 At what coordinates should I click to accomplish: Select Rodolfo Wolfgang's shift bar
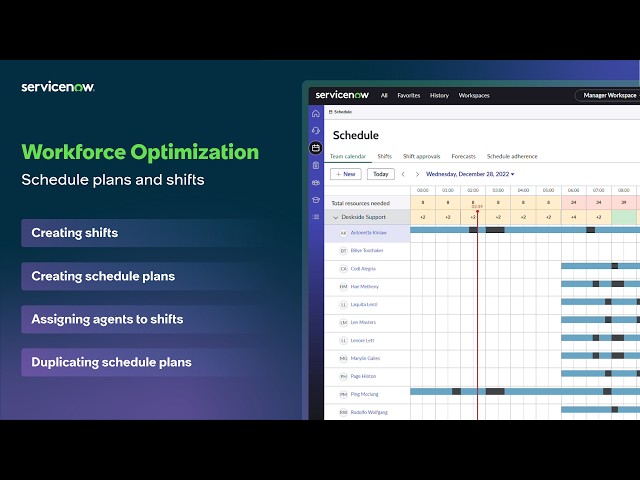600,409
